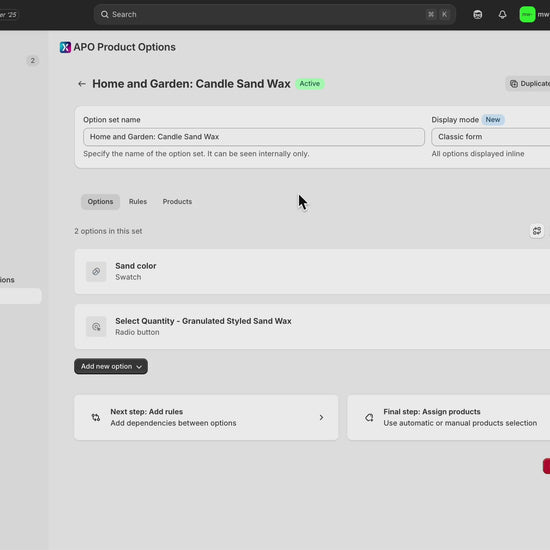Viewport: 550px width, 550px height.
Task: Click the APO Product Options app logo
Action: click(65, 47)
